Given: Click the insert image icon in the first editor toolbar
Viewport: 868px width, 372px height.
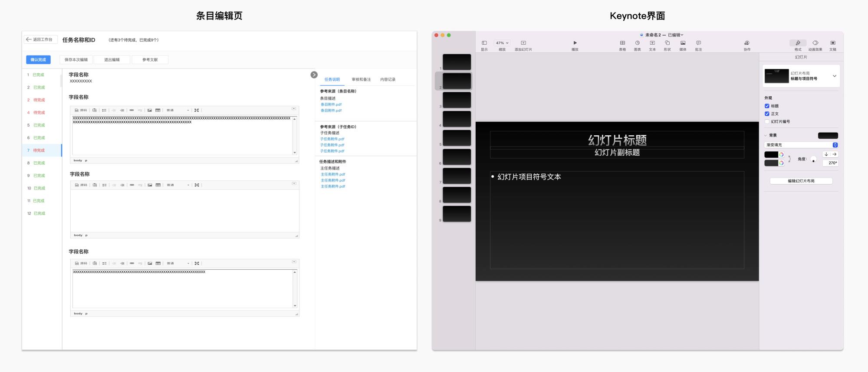Looking at the screenshot, I should [x=149, y=110].
